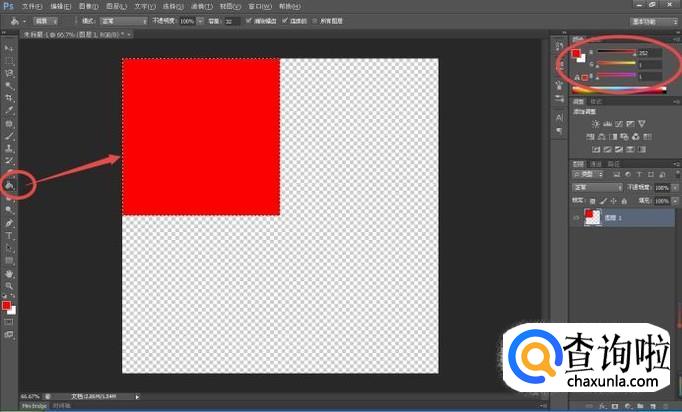Screen dimensions: 682x412
Task: Select the Move tool
Action: (x=9, y=48)
